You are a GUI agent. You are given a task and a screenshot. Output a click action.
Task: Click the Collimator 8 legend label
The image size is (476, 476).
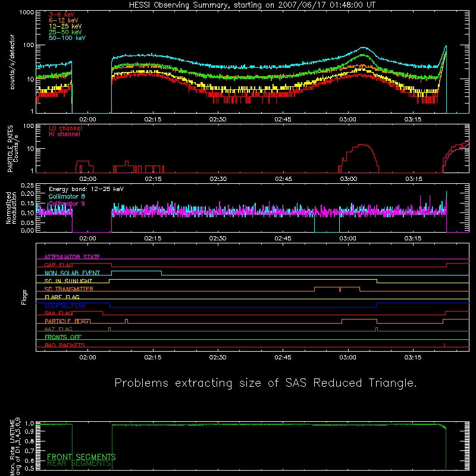(67, 196)
